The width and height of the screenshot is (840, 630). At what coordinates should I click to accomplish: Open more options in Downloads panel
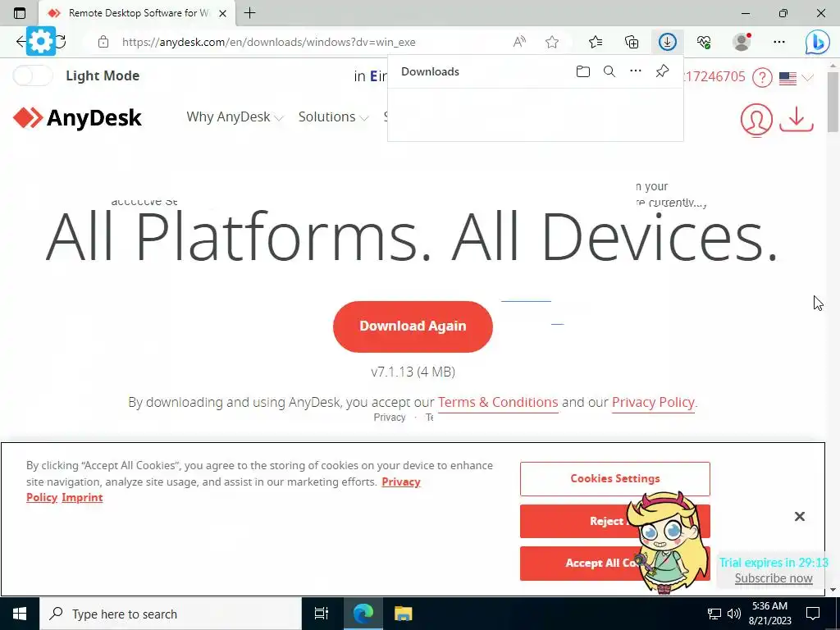coord(636,71)
